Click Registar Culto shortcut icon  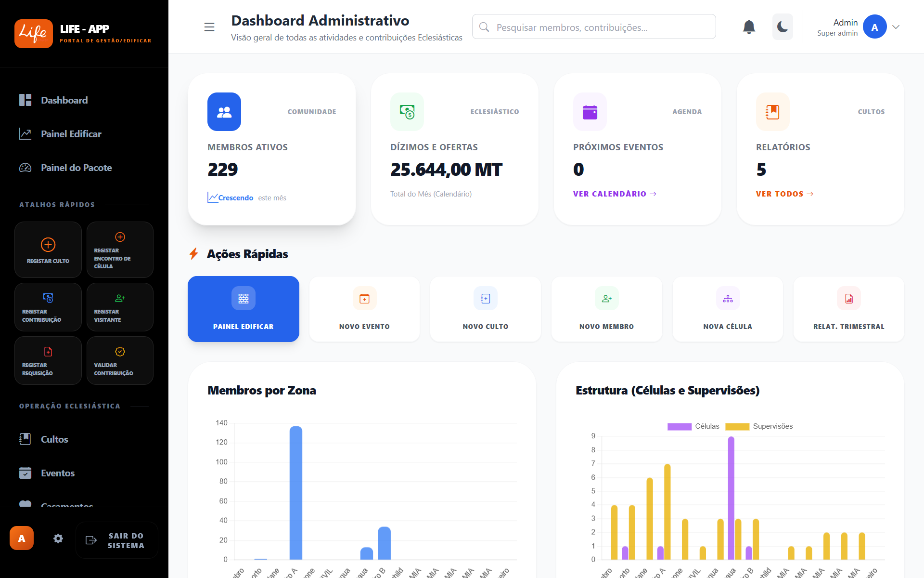pyautogui.click(x=48, y=245)
